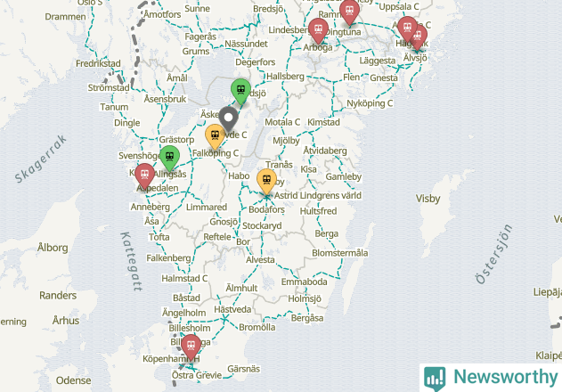Click the Motala C station label

click(282, 122)
